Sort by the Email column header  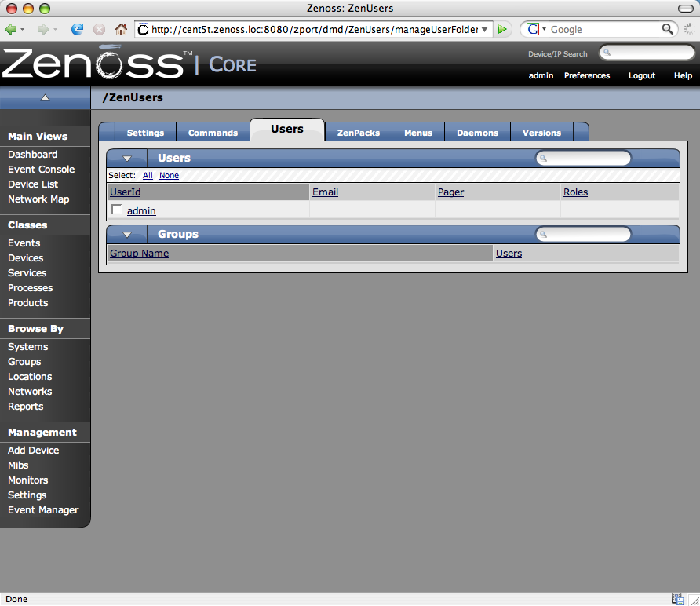(x=325, y=192)
